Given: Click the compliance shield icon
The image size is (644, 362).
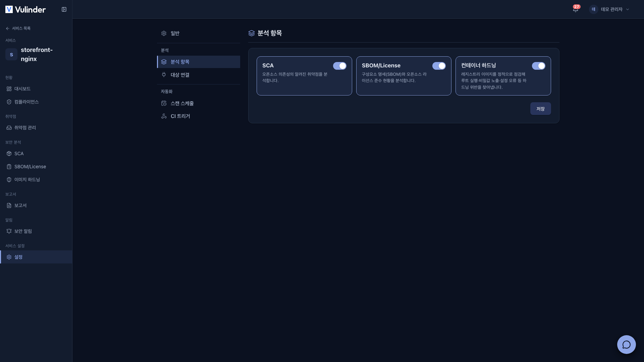Looking at the screenshot, I should click(x=9, y=102).
